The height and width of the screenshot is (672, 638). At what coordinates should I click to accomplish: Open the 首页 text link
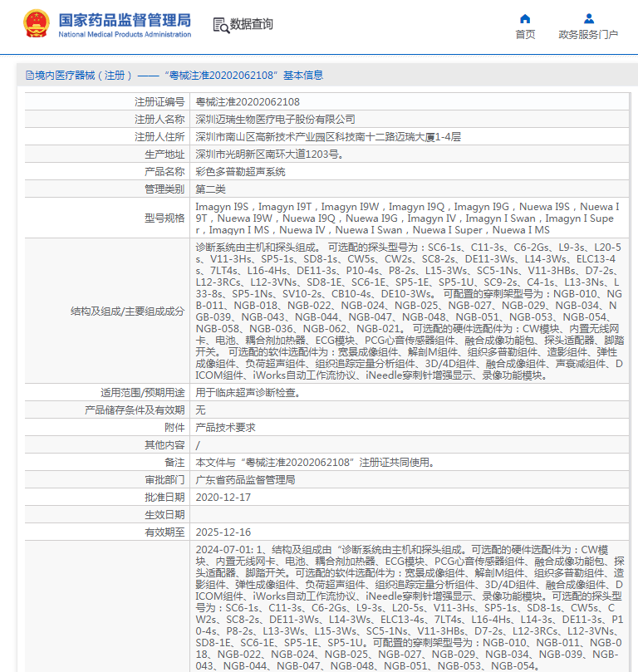(525, 35)
